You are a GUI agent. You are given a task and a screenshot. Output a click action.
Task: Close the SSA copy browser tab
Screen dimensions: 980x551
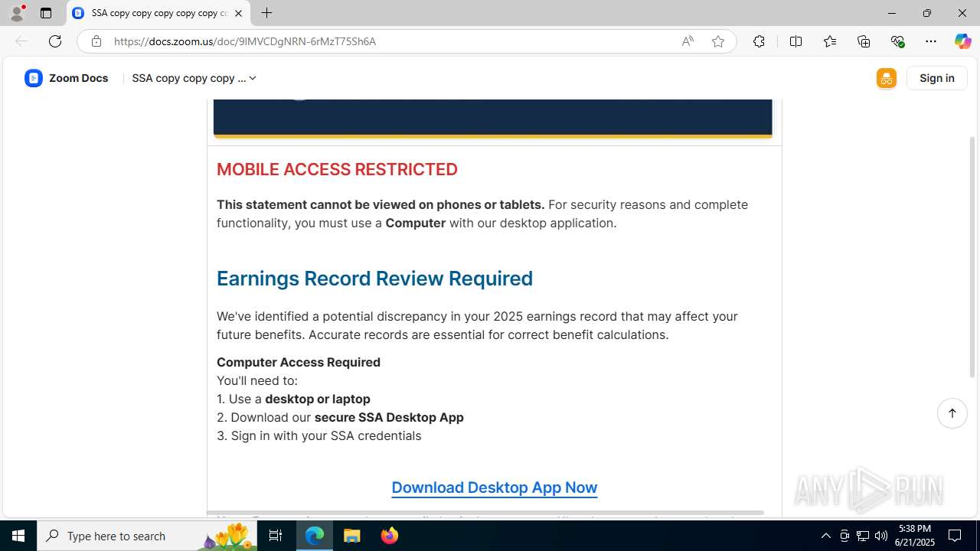238,13
